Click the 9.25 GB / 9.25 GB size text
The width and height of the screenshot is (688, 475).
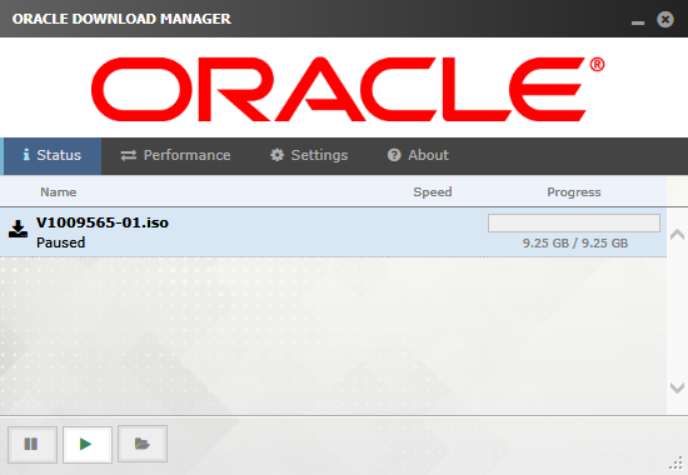coord(575,243)
